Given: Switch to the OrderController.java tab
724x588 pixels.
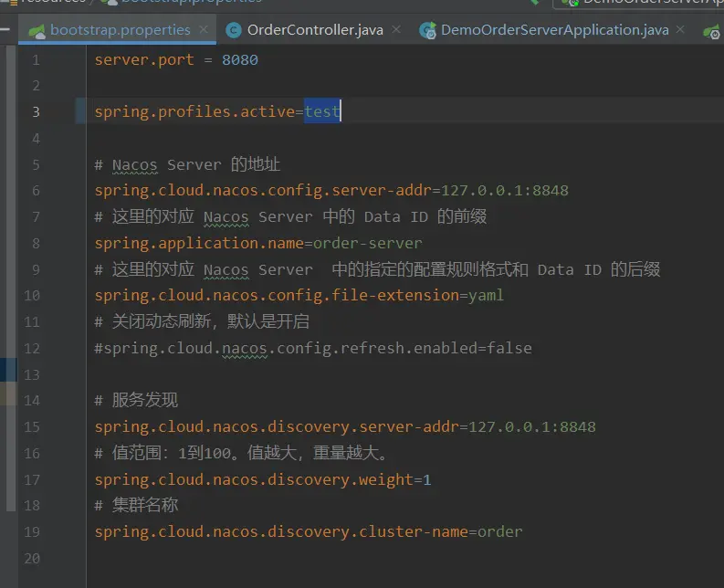Looking at the screenshot, I should (314, 30).
